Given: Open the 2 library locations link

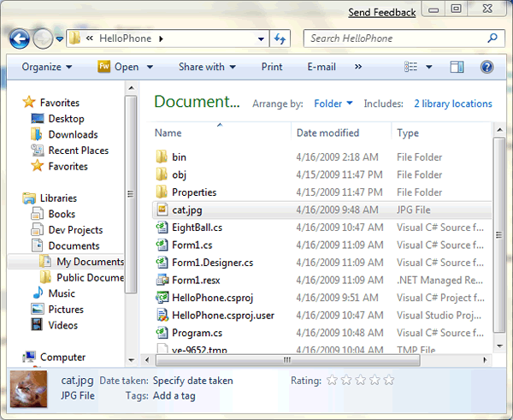Looking at the screenshot, I should pyautogui.click(x=453, y=104).
